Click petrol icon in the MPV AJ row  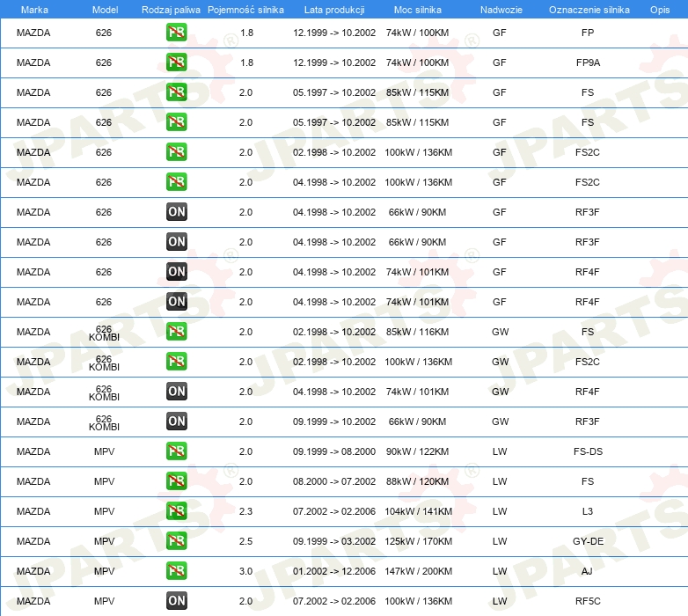(176, 571)
